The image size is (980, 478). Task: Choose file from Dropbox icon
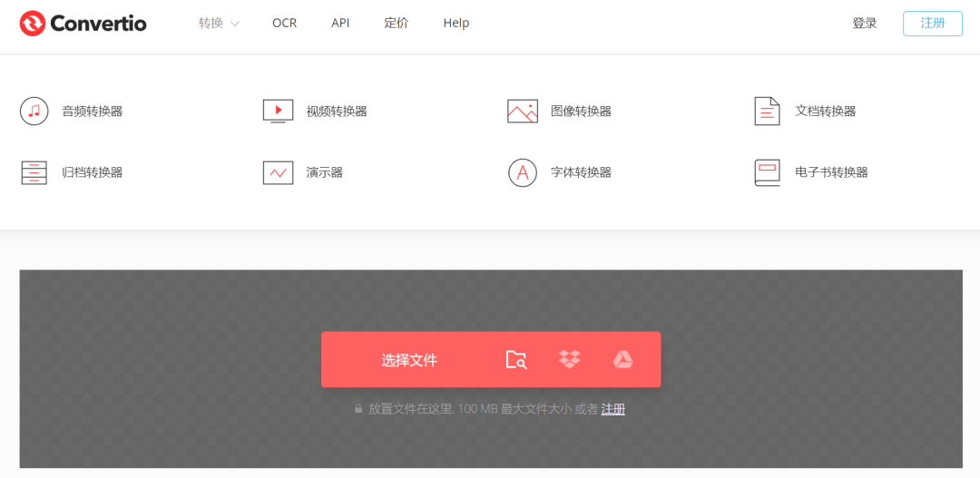[569, 360]
